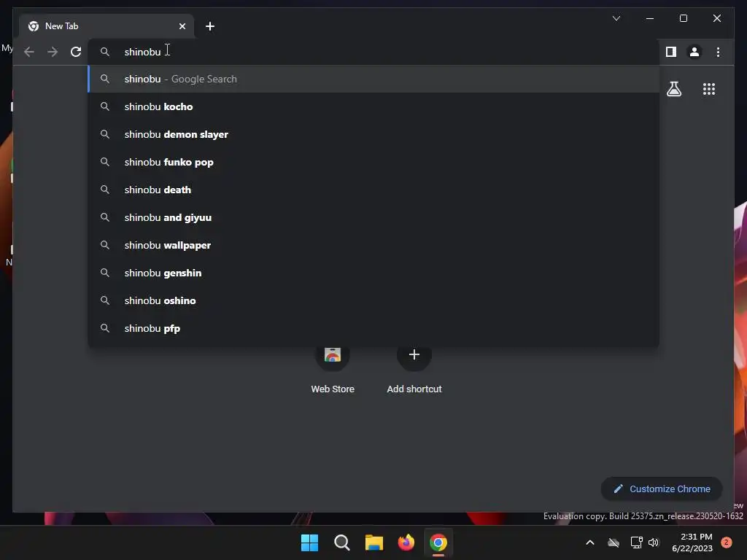Close the New Tab tab
Image resolution: width=747 pixels, height=560 pixels.
click(x=182, y=26)
